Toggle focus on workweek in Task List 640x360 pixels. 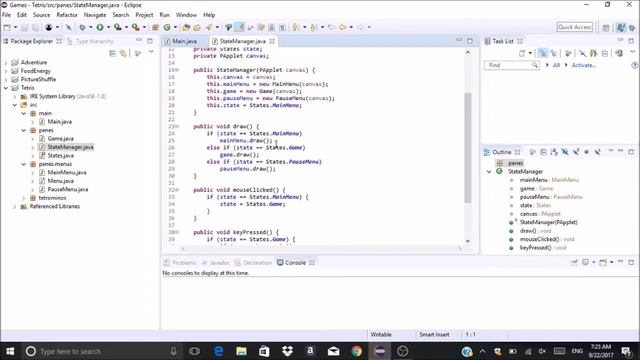(568, 53)
